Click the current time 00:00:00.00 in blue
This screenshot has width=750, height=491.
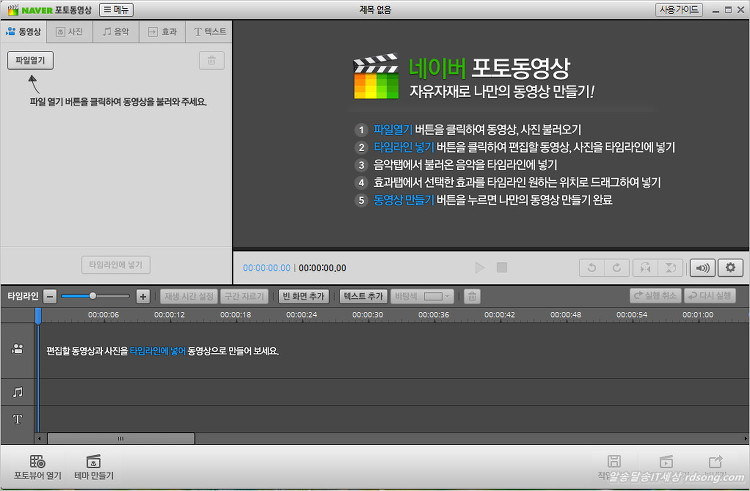click(x=266, y=268)
